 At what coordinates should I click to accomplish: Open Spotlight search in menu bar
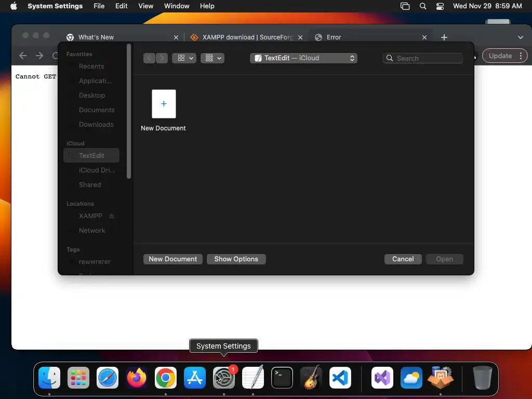click(x=423, y=6)
